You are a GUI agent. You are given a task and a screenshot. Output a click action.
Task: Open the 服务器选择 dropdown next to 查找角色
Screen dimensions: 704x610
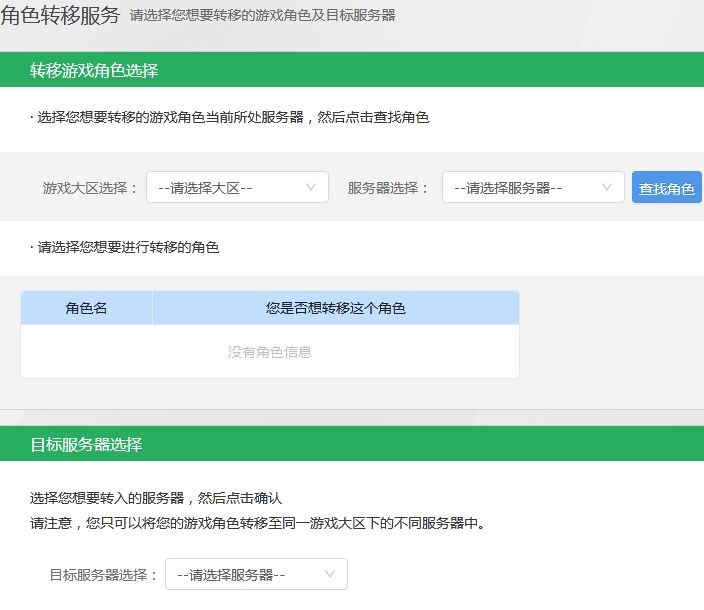(x=533, y=187)
